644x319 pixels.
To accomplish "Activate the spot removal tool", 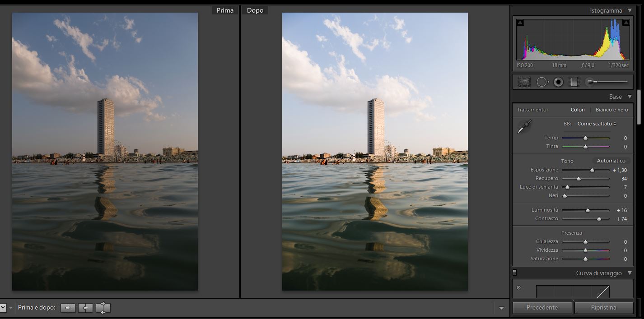I will coord(542,82).
